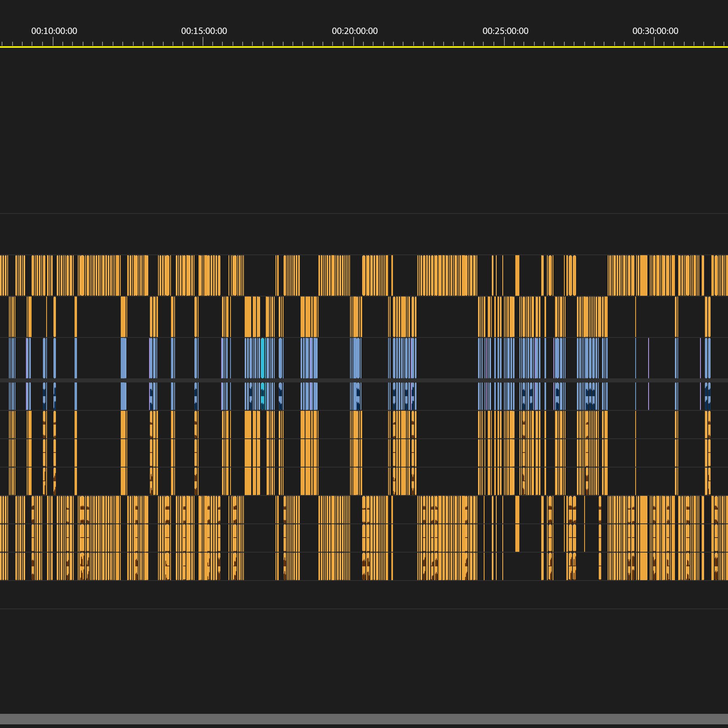Click the horizontal scrollbar at timeline bottom
Image resolution: width=728 pixels, height=728 pixels.
coord(364,719)
